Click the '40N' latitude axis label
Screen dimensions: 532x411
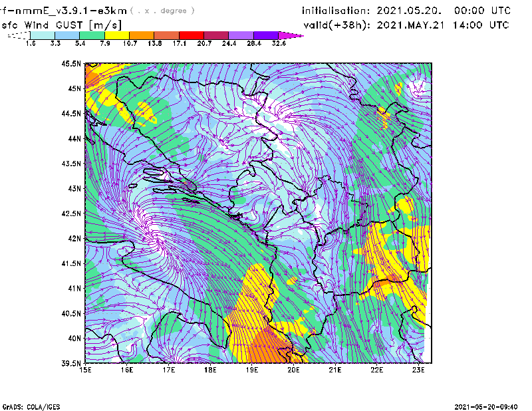[x=74, y=339]
